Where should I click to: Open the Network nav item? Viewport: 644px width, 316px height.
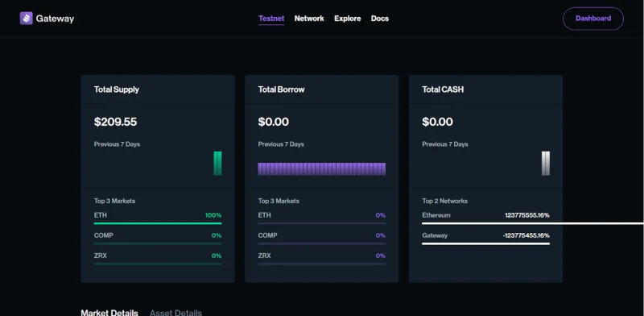309,19
